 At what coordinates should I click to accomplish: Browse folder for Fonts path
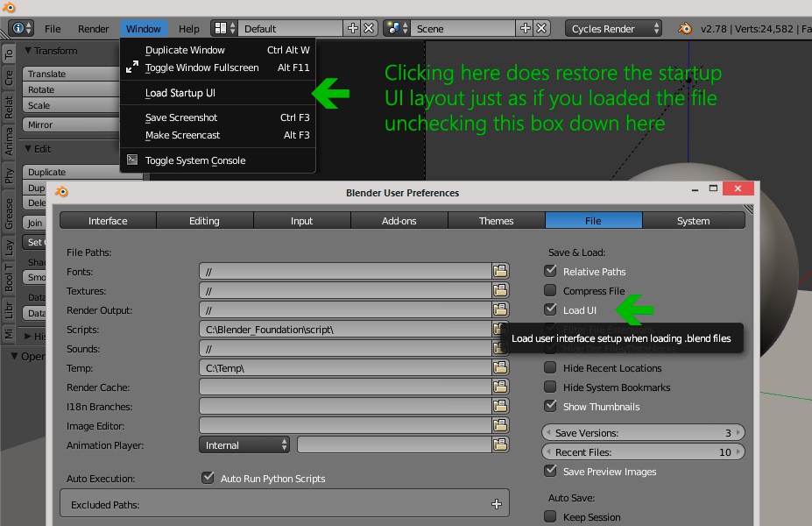pyautogui.click(x=500, y=271)
